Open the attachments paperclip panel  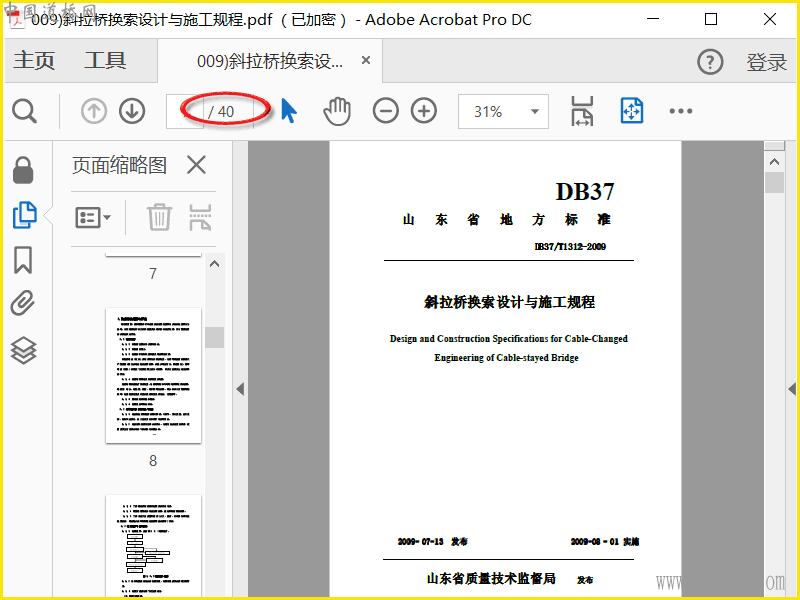click(x=23, y=304)
